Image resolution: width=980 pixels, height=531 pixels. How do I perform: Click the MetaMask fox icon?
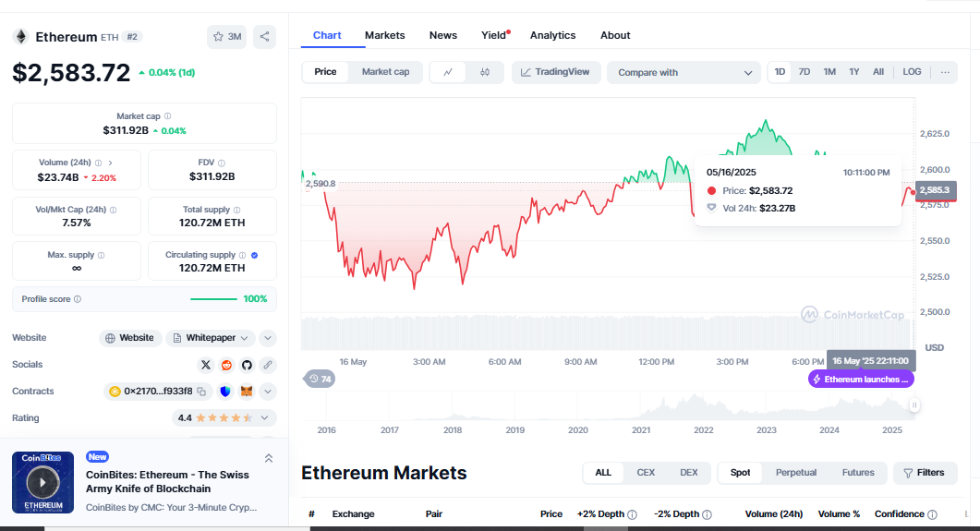[x=247, y=392]
